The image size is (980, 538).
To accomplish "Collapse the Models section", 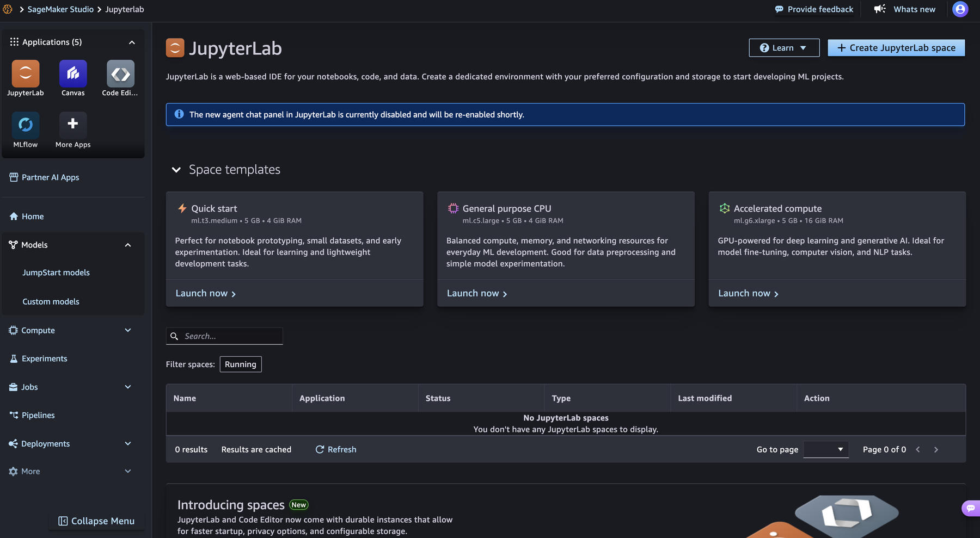I will [128, 245].
